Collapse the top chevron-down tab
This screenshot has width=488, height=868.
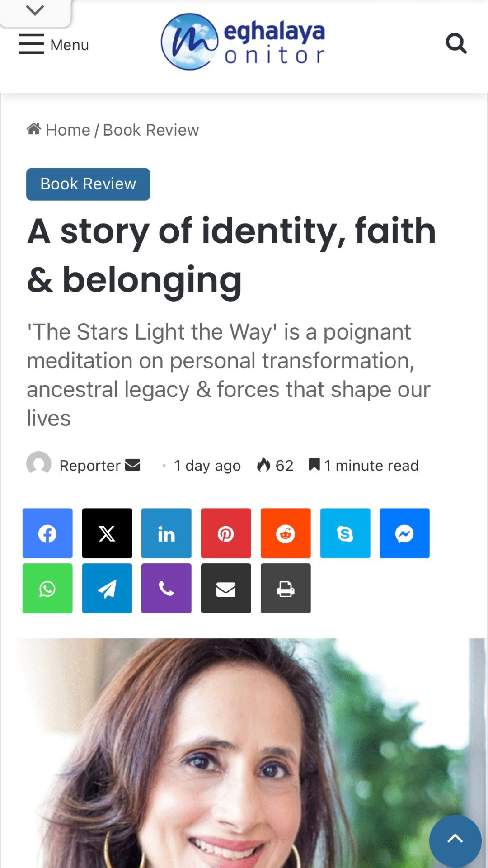(x=35, y=12)
